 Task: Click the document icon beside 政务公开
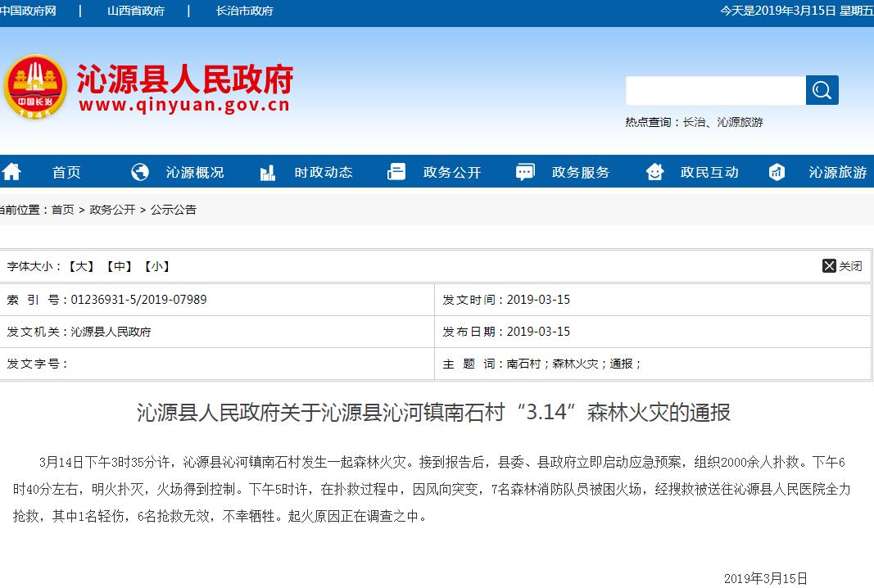pyautogui.click(x=396, y=172)
